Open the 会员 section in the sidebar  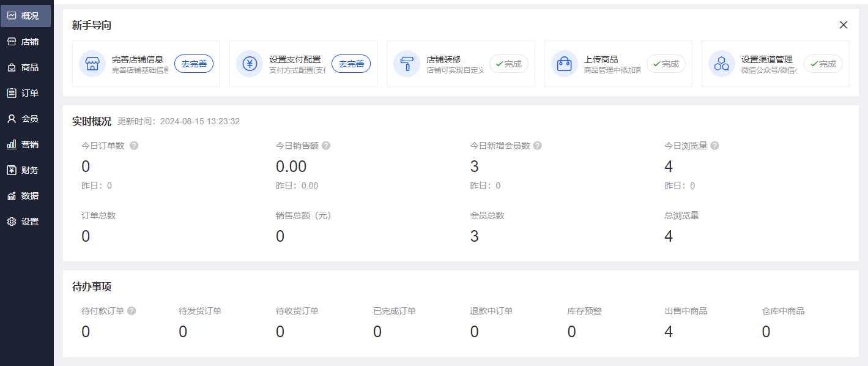point(27,118)
